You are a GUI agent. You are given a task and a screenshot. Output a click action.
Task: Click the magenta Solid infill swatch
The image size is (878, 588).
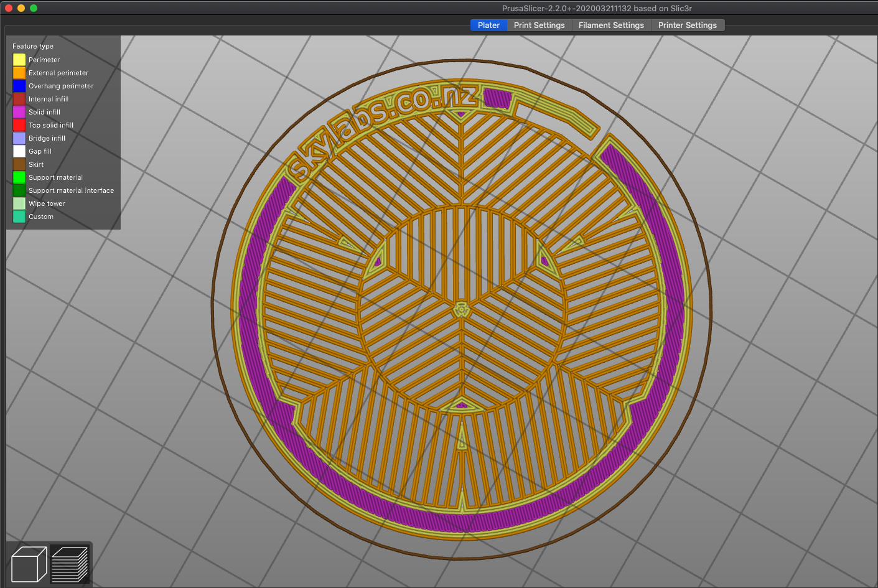pyautogui.click(x=19, y=112)
